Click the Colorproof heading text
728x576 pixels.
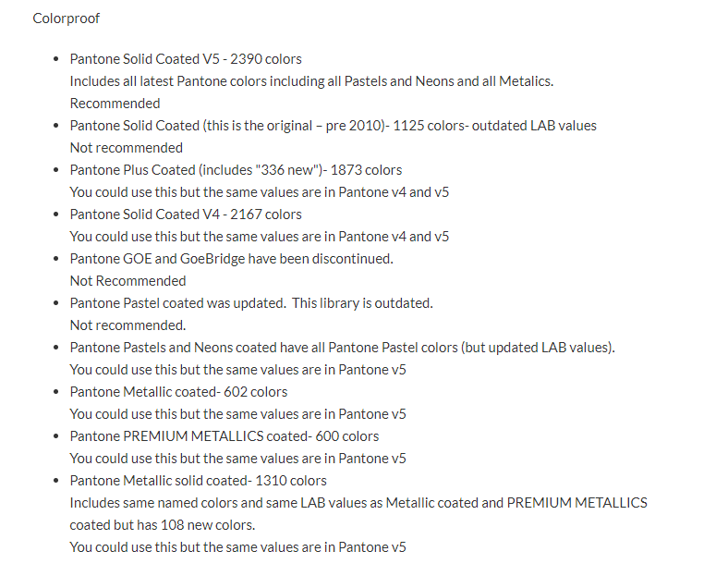[66, 18]
